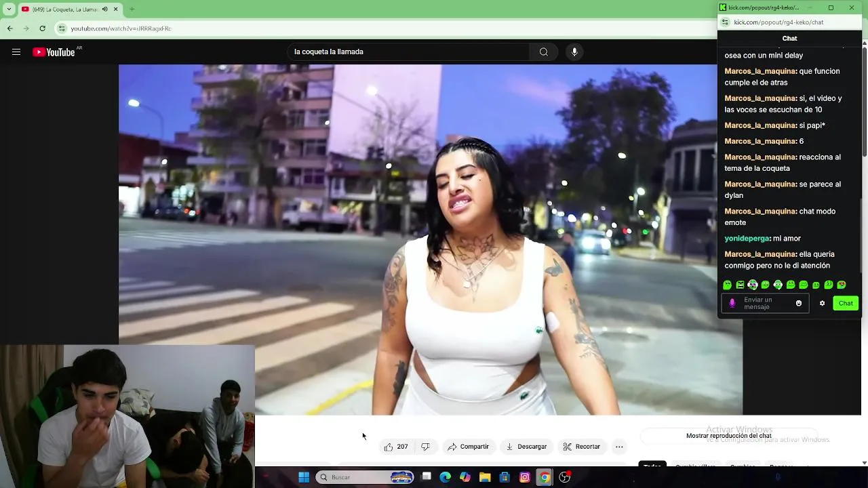Open Kick chat settings gear
Image resolution: width=868 pixels, height=488 pixels.
click(x=822, y=303)
